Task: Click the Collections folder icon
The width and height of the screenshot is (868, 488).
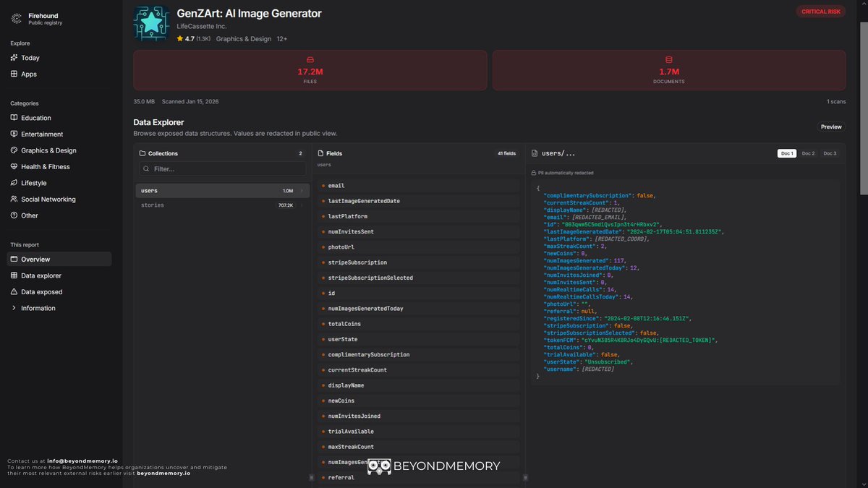Action: click(142, 153)
